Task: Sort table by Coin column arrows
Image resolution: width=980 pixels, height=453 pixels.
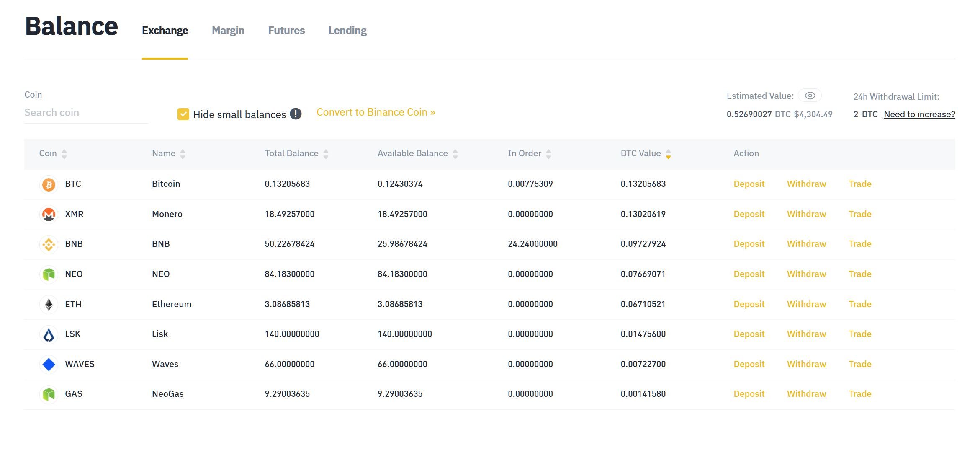Action: (x=64, y=154)
